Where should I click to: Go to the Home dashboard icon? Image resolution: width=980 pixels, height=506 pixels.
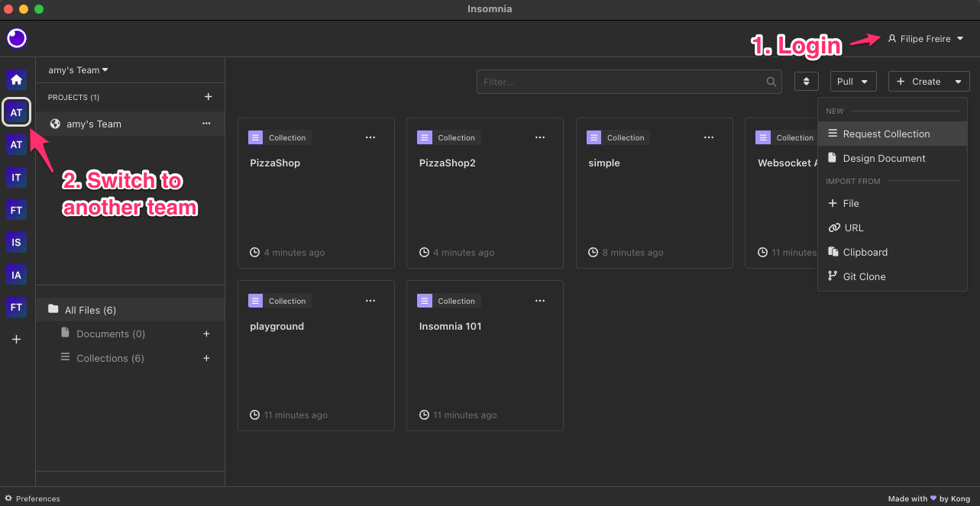[16, 79]
